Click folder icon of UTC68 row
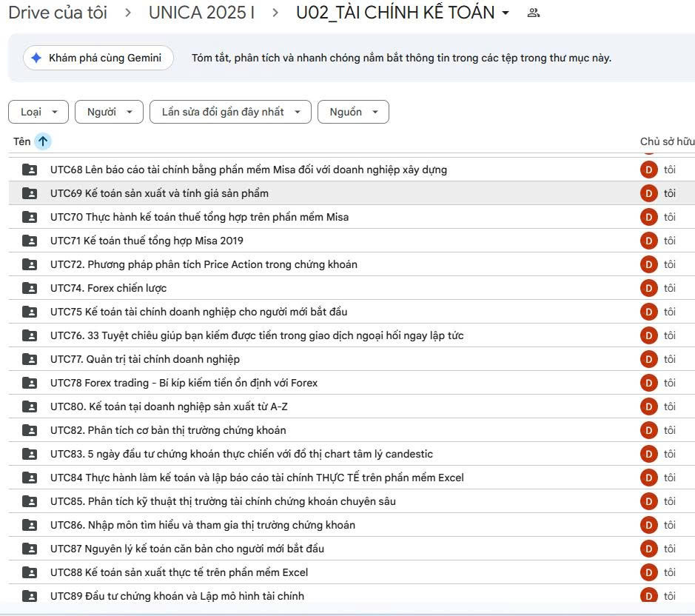 tap(30, 170)
